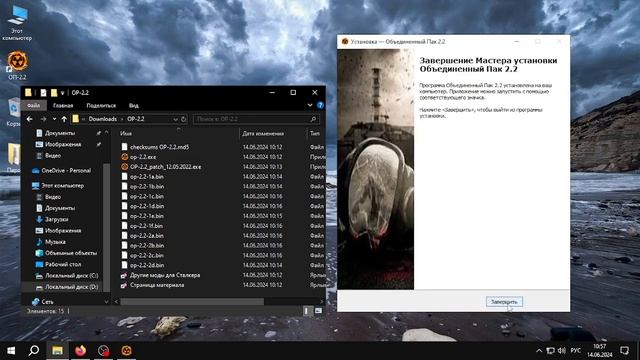Select file checksums OP-2.2.md5
This screenshot has width=640, height=360.
(x=159, y=147)
